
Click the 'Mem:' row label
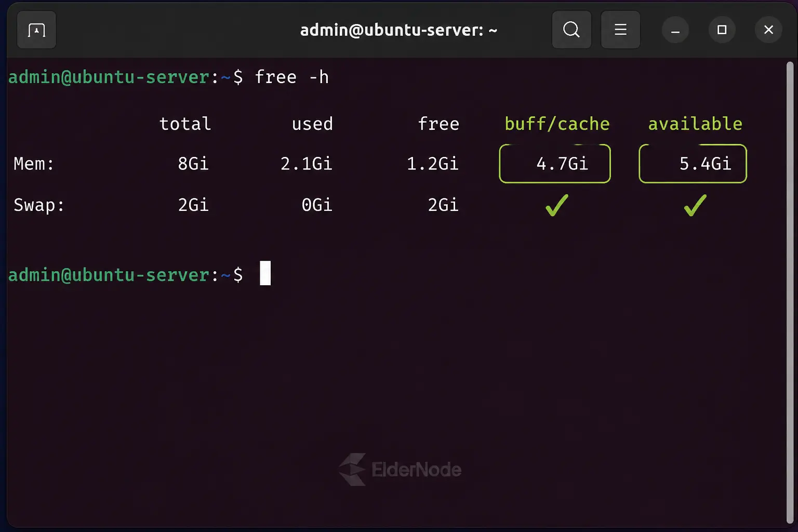pos(34,164)
